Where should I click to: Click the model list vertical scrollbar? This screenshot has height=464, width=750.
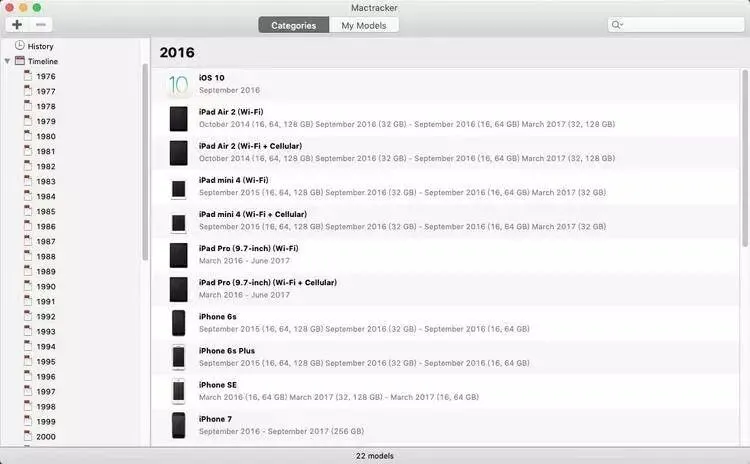745,158
